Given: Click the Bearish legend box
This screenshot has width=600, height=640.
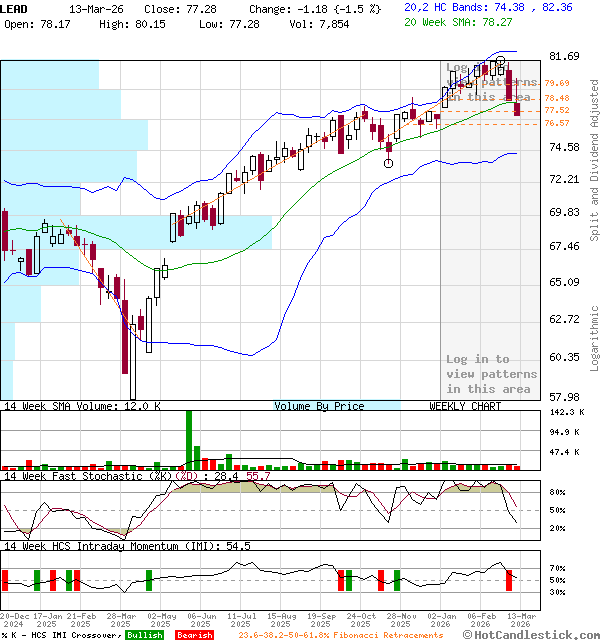Looking at the screenshot, I should click(194, 635).
